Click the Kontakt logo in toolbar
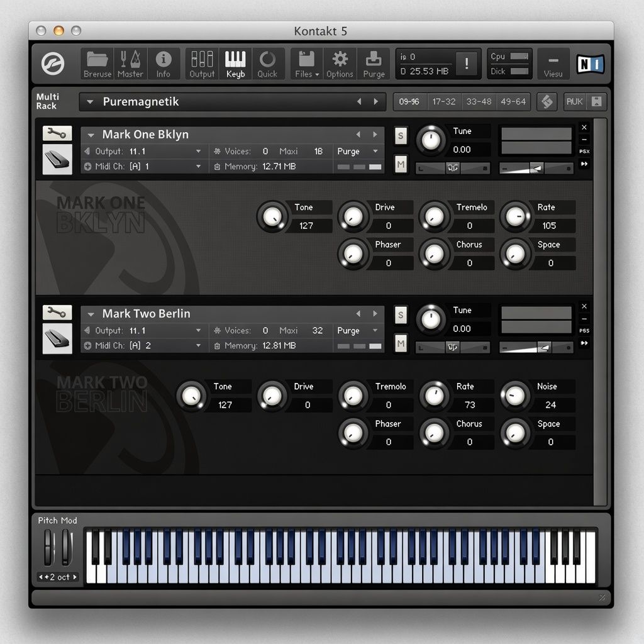This screenshot has height=644, width=644. tap(53, 64)
